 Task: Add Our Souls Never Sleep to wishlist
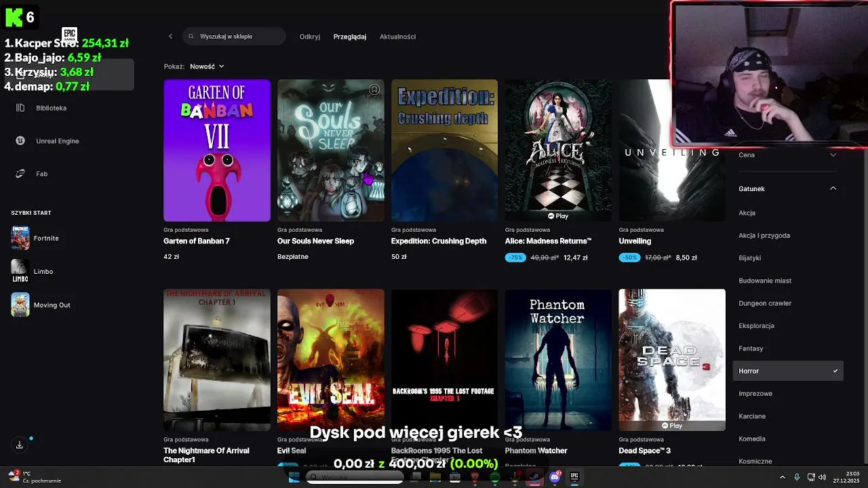374,89
